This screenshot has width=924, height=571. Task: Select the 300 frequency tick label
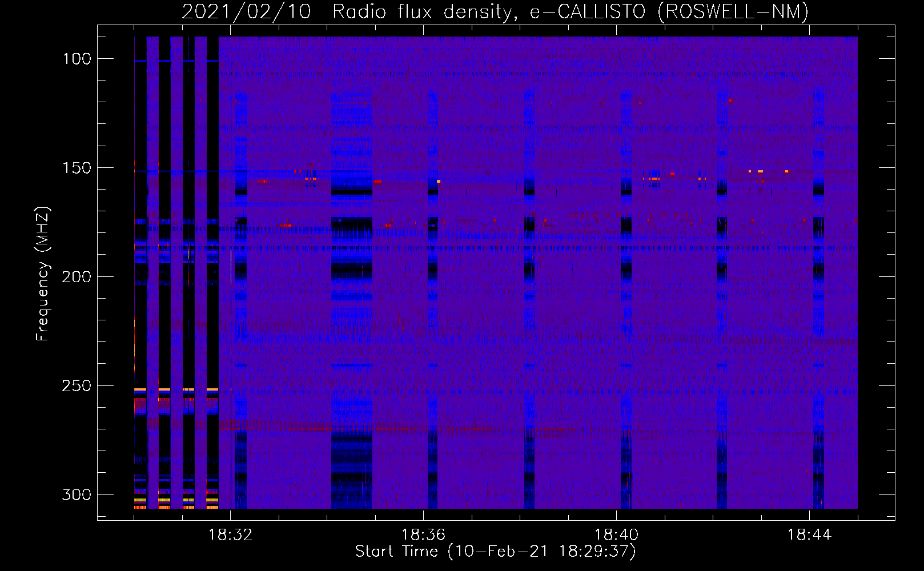pyautogui.click(x=76, y=494)
